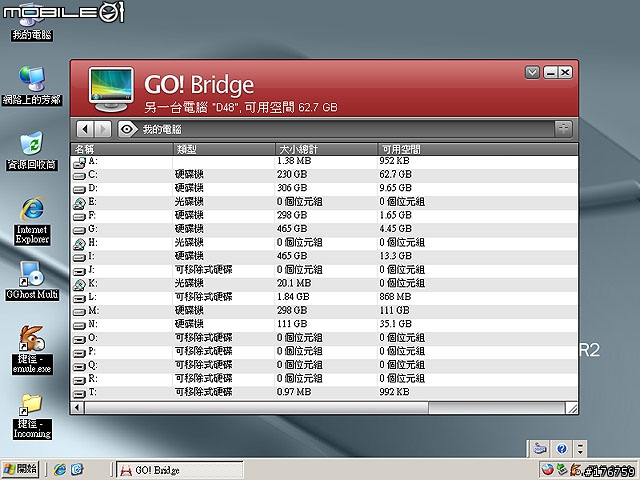Click the 992 KB free space cell
Screen dimensions: 640x480
pos(394,392)
